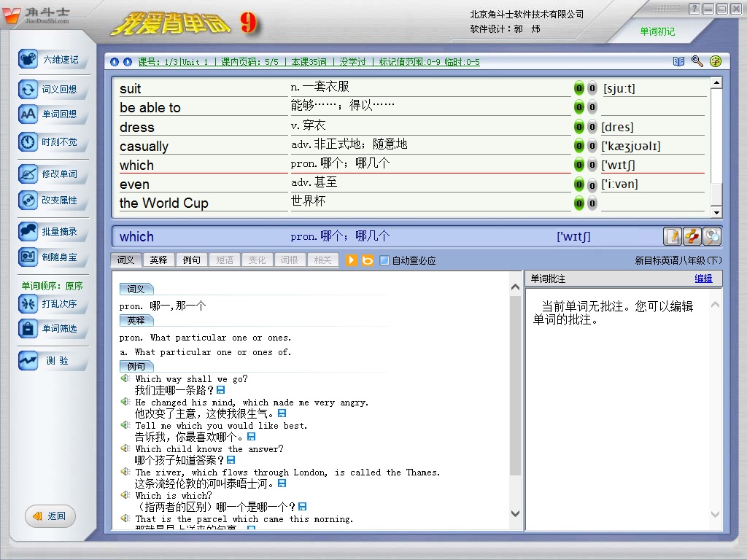747x560 pixels.
Task: Save the sentence 我们走哪一条路？
Action: click(220, 390)
